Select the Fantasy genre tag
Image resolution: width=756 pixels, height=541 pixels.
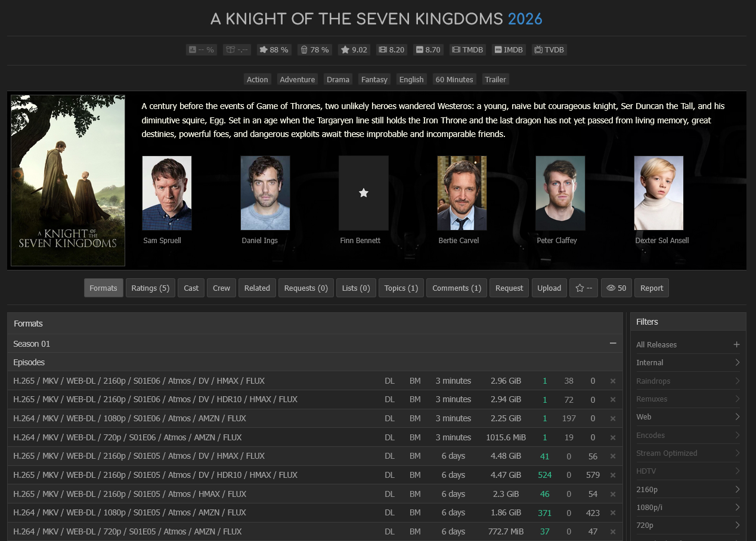(374, 79)
